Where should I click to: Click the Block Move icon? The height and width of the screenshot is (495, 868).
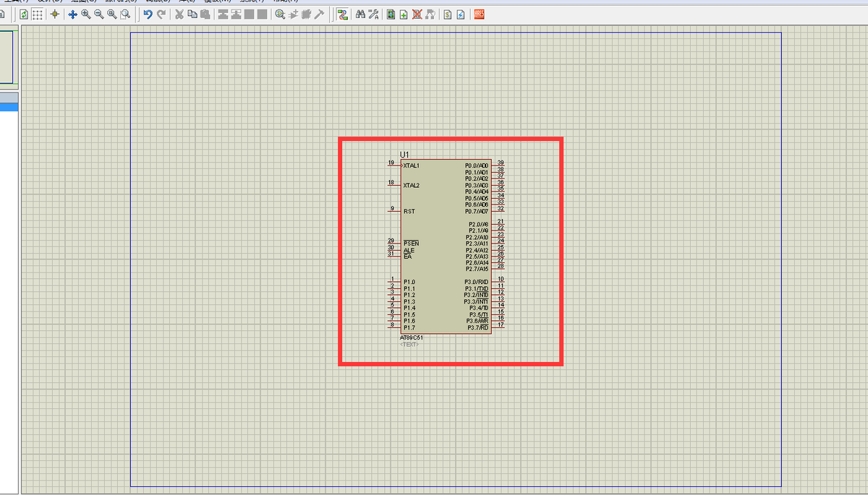pyautogui.click(x=235, y=14)
